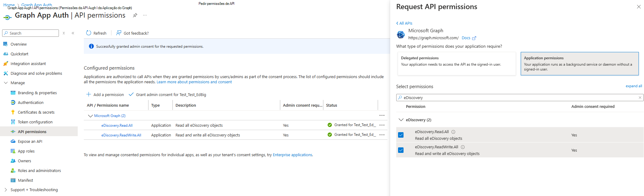
Task: Go to Token configuration page
Action: 35,122
